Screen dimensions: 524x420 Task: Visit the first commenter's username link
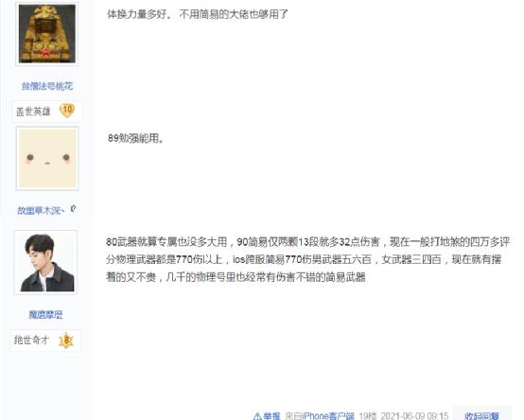point(47,86)
